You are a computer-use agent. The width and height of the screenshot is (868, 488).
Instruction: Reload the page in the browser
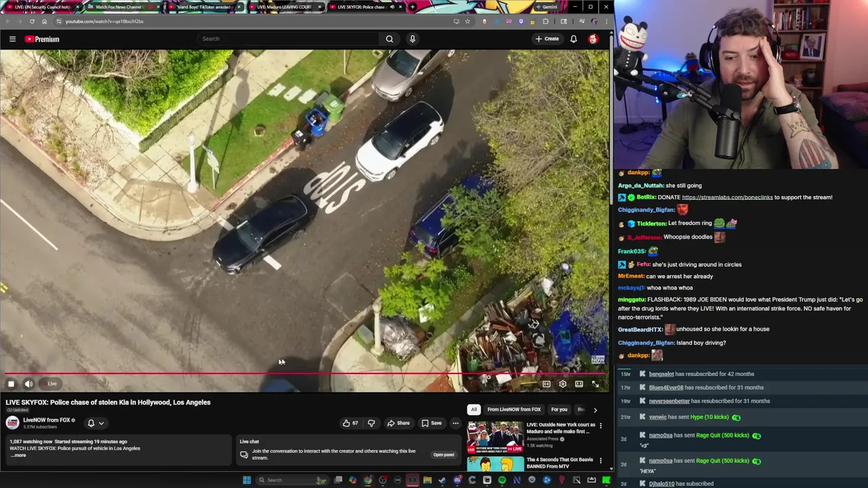tap(32, 21)
